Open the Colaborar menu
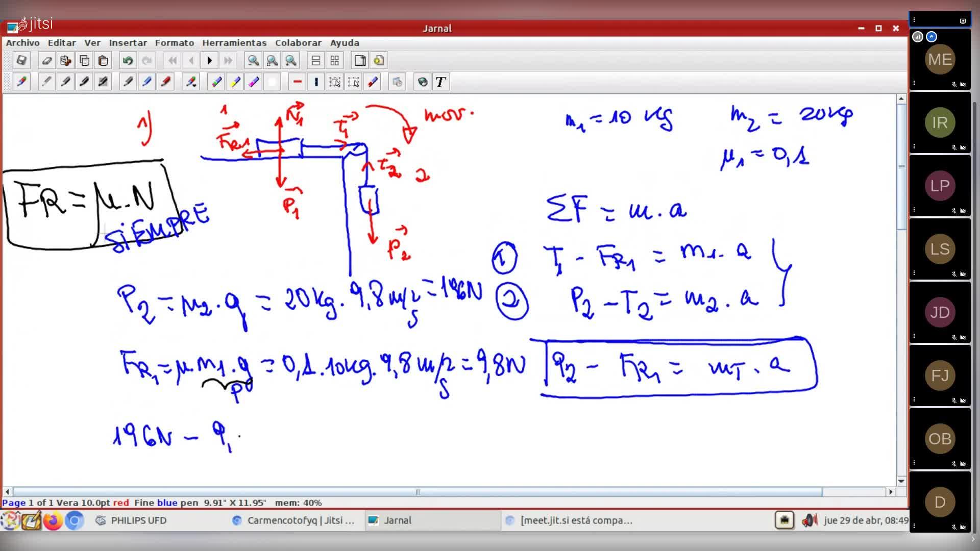The image size is (980, 551). click(298, 43)
